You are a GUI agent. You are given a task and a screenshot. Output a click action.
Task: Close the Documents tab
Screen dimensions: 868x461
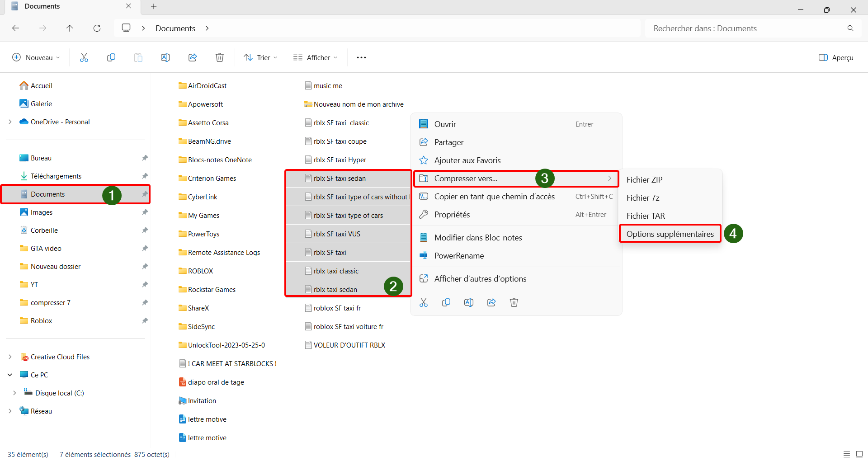point(128,6)
